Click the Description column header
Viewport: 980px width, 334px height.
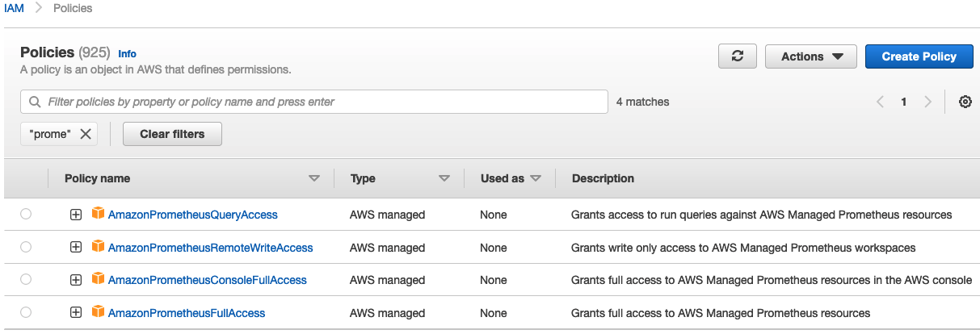click(603, 178)
